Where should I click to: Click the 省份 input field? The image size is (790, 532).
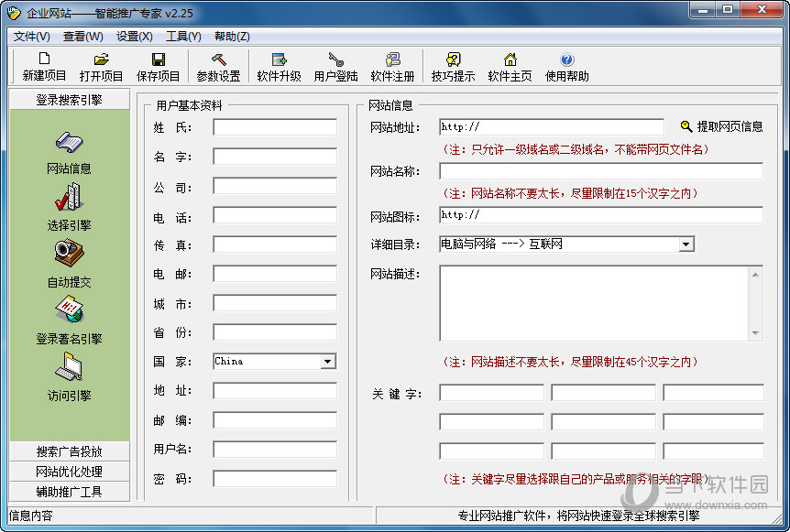(275, 332)
